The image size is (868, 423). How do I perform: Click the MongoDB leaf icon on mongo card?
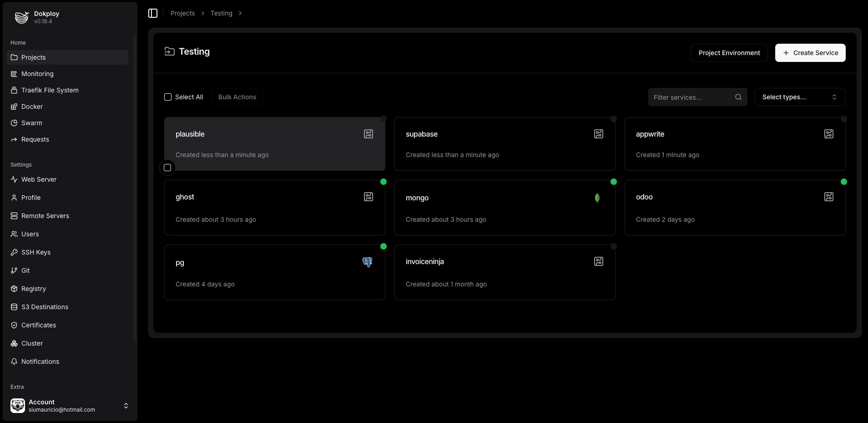596,198
